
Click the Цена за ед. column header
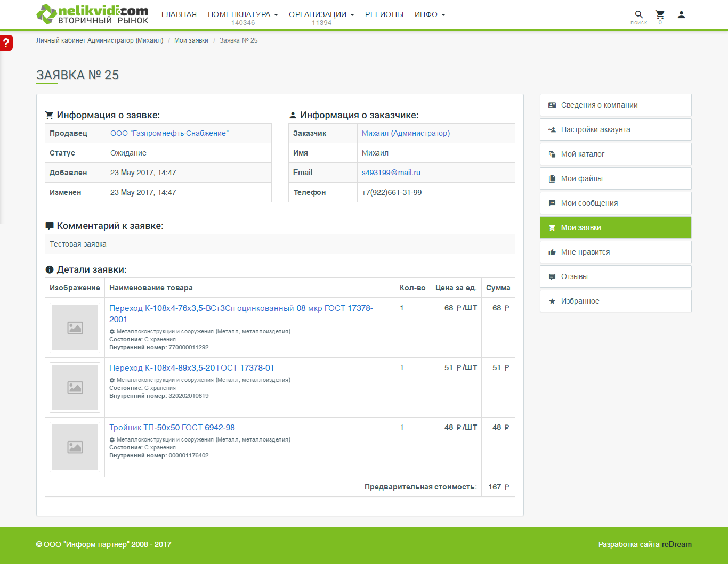click(x=456, y=288)
